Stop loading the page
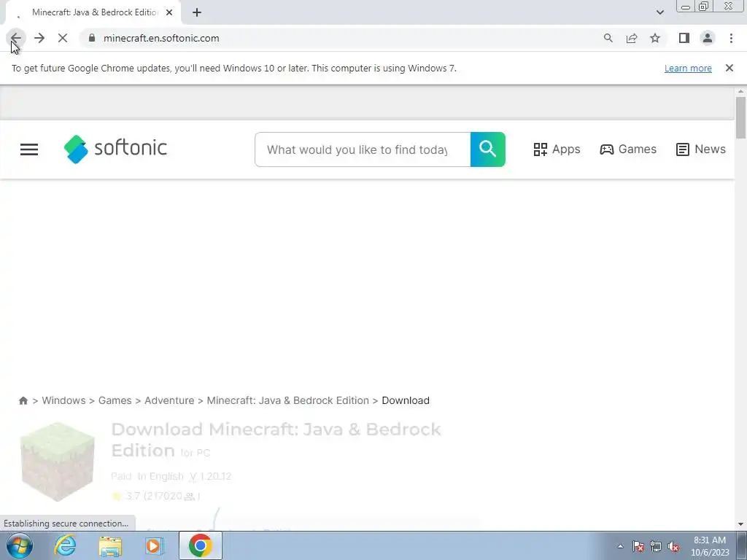 (63, 38)
